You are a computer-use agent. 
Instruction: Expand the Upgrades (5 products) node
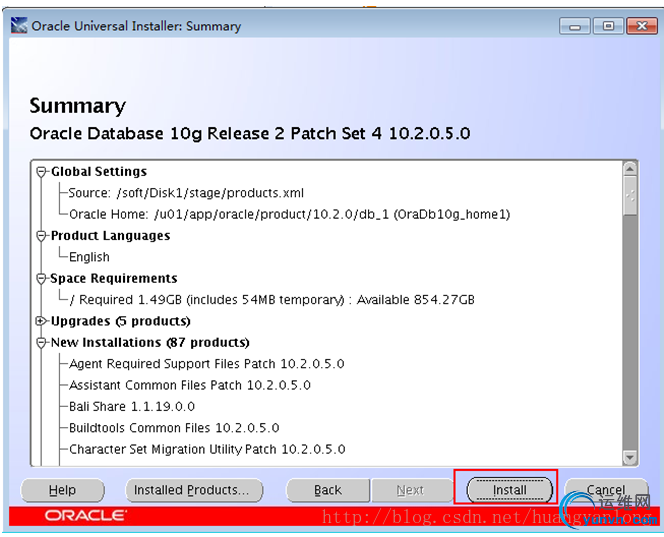pyautogui.click(x=41, y=321)
